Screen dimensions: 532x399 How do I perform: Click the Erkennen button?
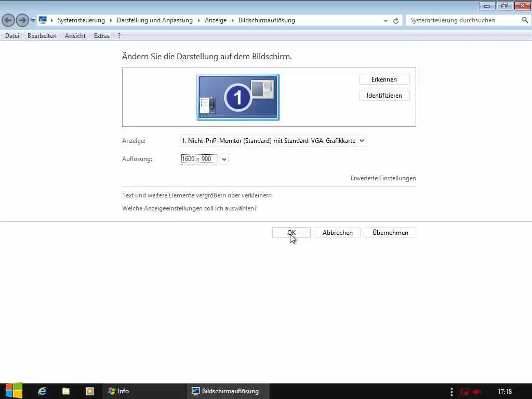pyautogui.click(x=384, y=79)
